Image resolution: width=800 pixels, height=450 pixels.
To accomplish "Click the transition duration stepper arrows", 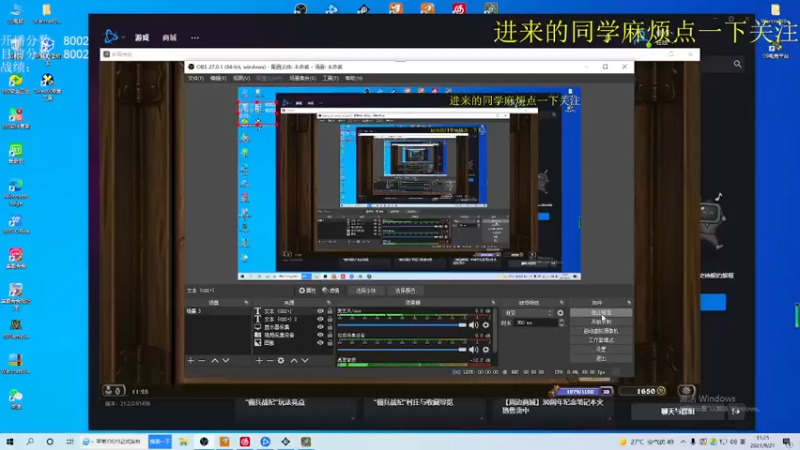I will pyautogui.click(x=562, y=323).
